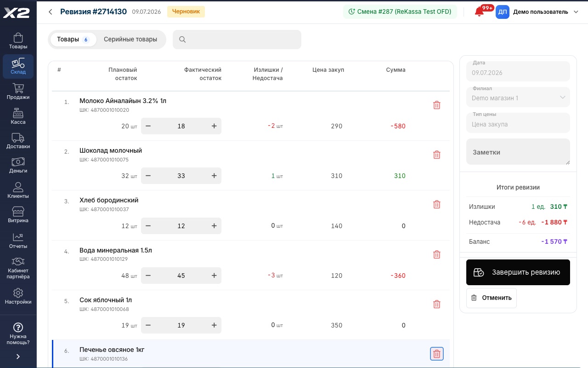Expand the Демо пользователь menu chevron

coord(576,12)
